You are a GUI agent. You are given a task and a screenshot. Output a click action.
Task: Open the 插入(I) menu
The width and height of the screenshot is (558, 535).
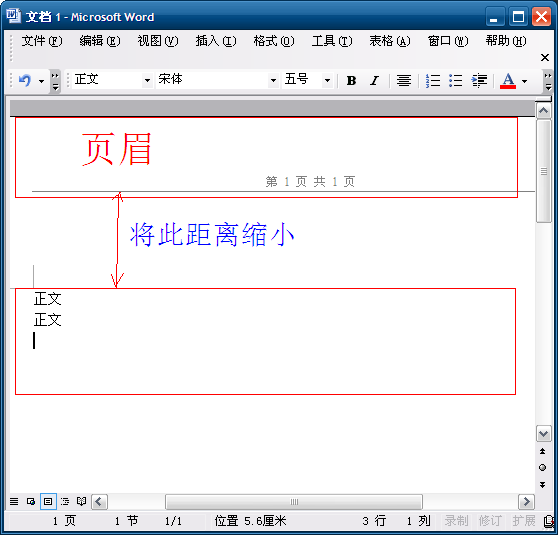pyautogui.click(x=216, y=41)
